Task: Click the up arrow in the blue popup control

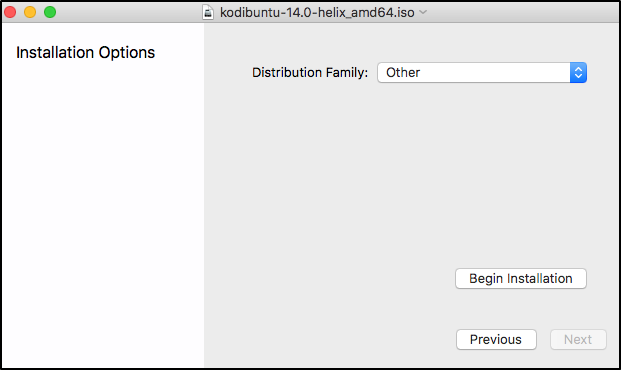Action: coord(578,69)
